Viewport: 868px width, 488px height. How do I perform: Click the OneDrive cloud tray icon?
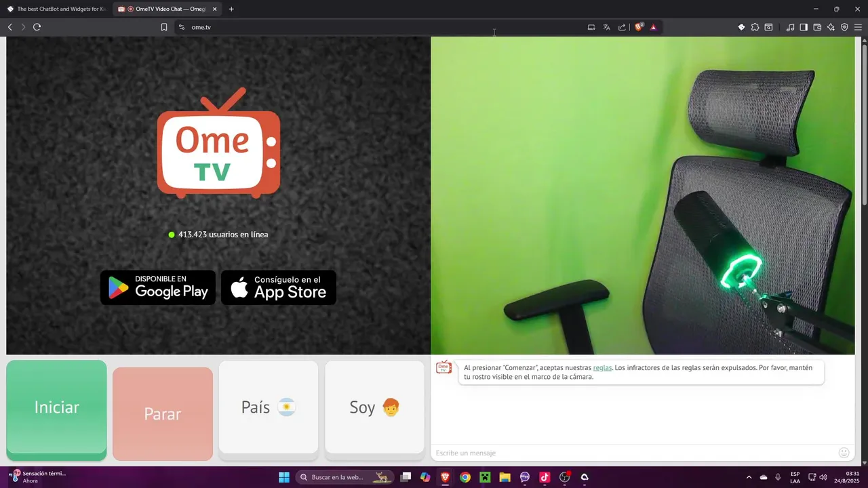click(764, 477)
